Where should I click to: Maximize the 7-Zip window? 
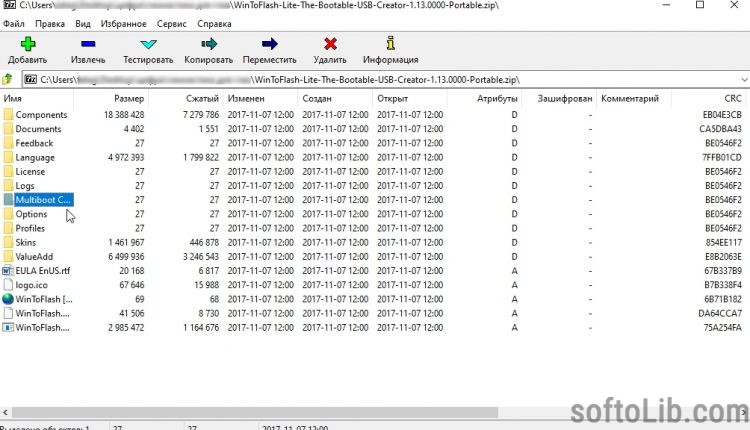click(x=700, y=5)
